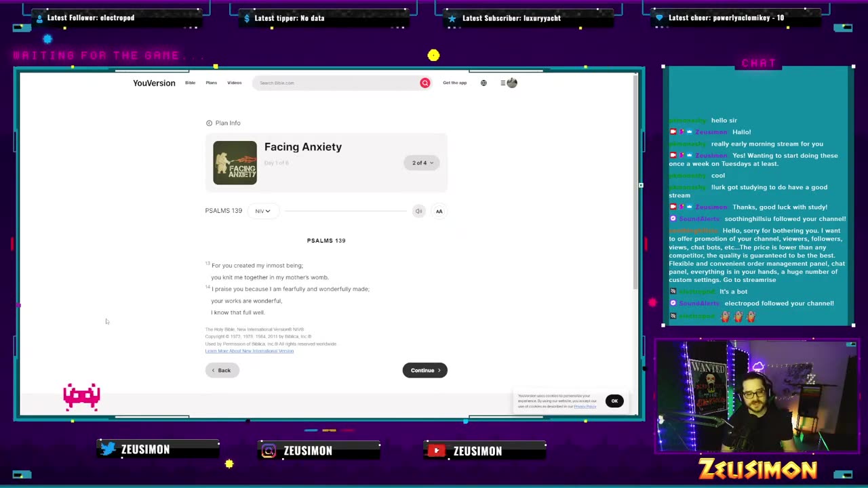
Task: Click the webcam feed of the streamer
Action: pos(756,396)
